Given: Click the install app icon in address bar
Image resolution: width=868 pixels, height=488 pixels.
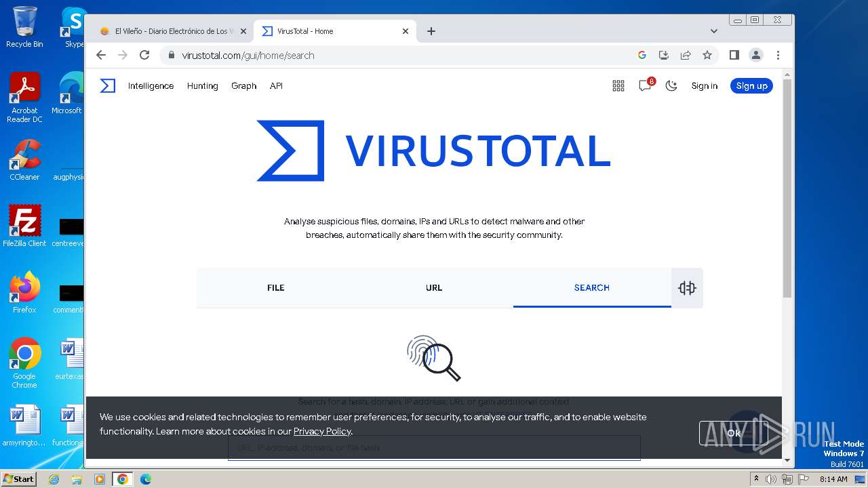Looking at the screenshot, I should pos(664,55).
